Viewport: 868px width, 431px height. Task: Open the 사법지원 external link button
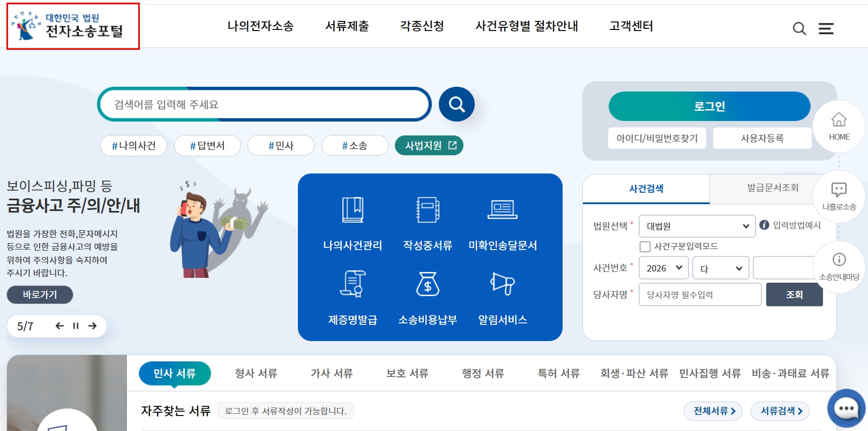429,145
